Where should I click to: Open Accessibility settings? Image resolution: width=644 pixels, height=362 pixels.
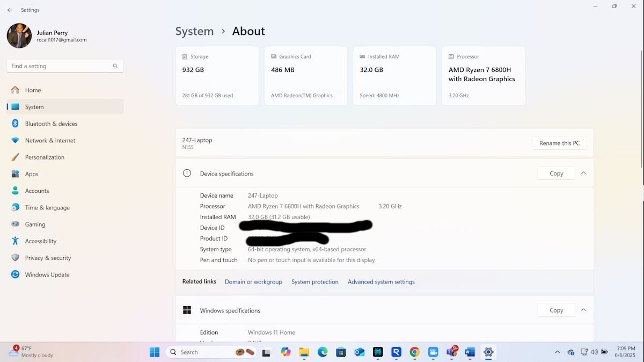[65, 241]
